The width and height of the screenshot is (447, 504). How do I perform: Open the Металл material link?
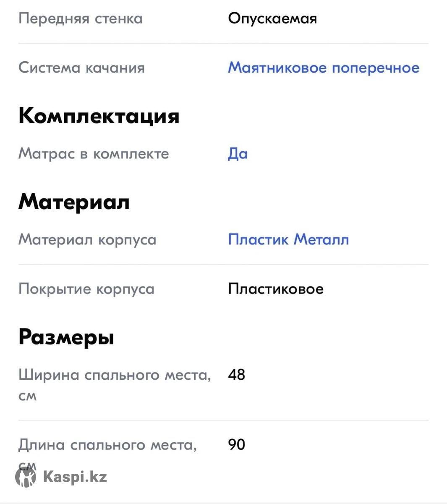coord(321,239)
